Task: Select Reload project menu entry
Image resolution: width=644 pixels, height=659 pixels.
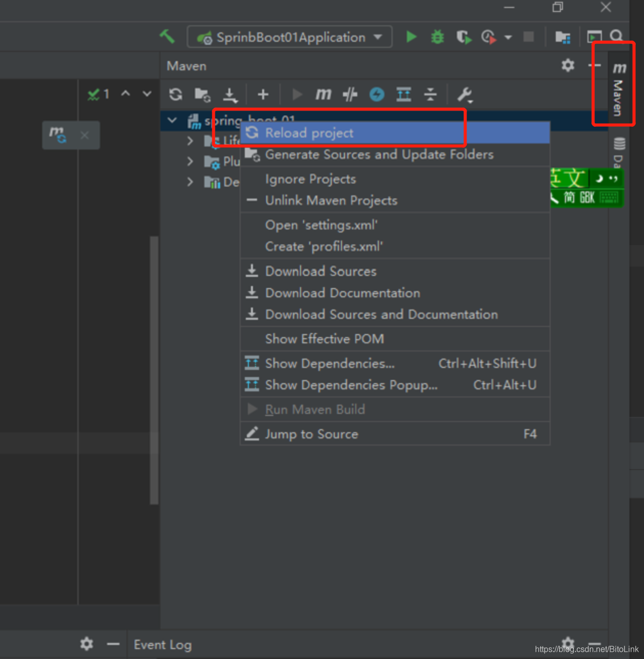Action: 395,133
